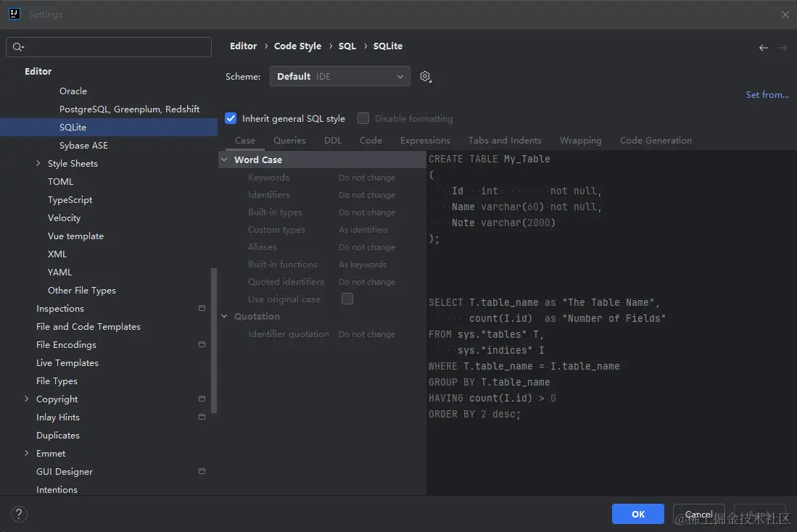Collapse the Word Case section

(x=223, y=159)
